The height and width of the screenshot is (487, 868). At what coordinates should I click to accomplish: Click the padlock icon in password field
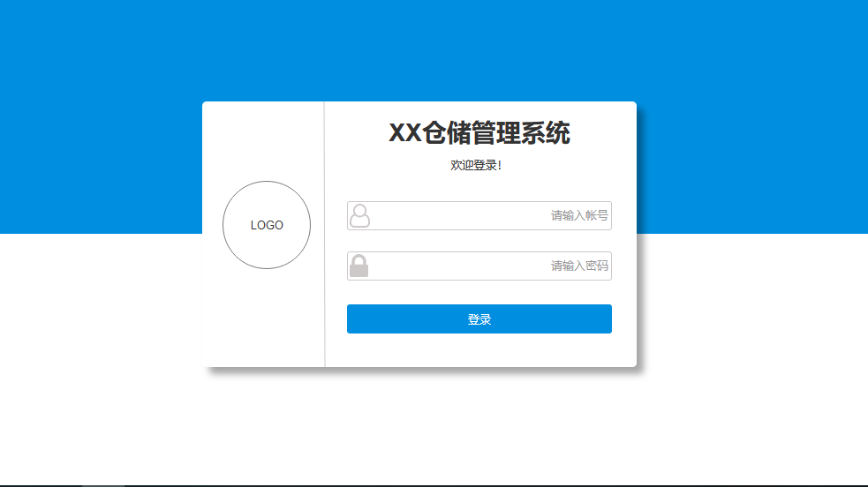[x=359, y=266]
